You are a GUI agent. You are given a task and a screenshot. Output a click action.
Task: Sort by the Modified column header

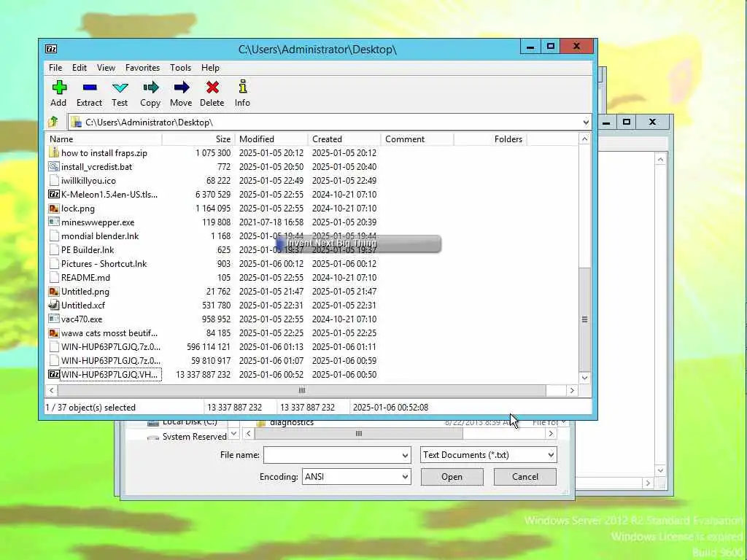tap(271, 139)
